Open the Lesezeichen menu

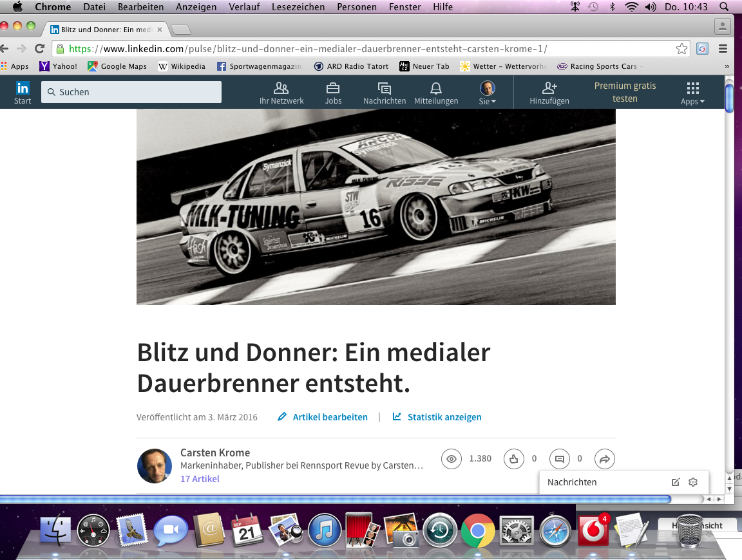[298, 6]
